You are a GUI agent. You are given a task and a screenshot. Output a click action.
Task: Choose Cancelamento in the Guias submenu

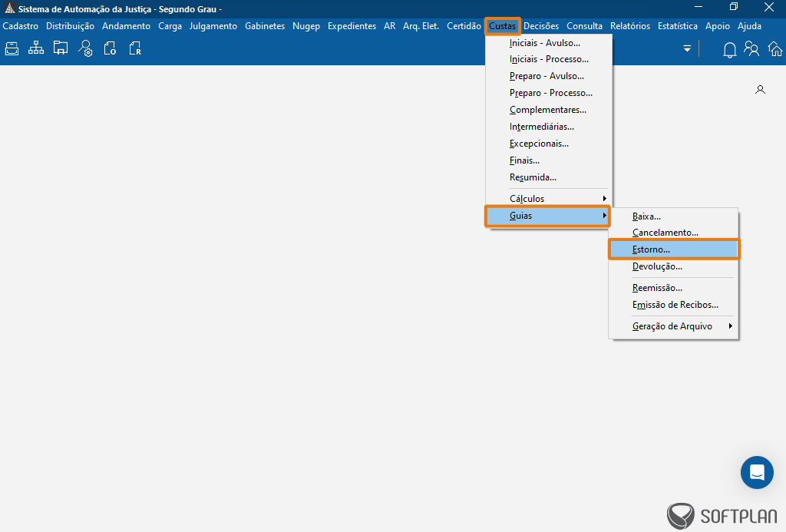pos(673,233)
